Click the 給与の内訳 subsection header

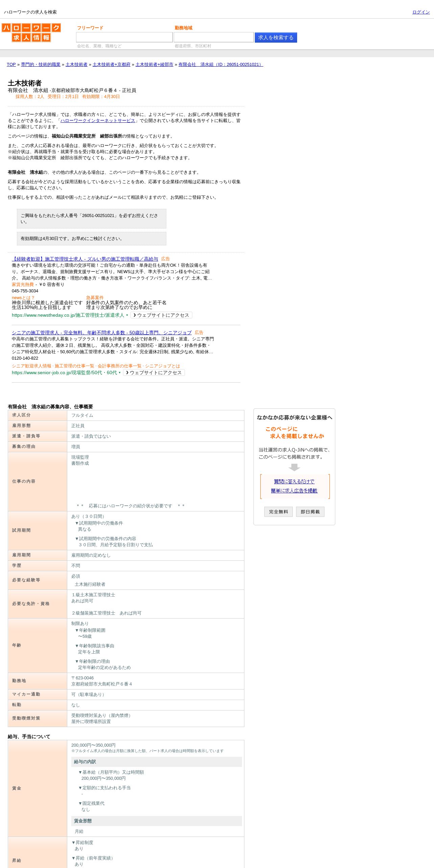pos(156,762)
